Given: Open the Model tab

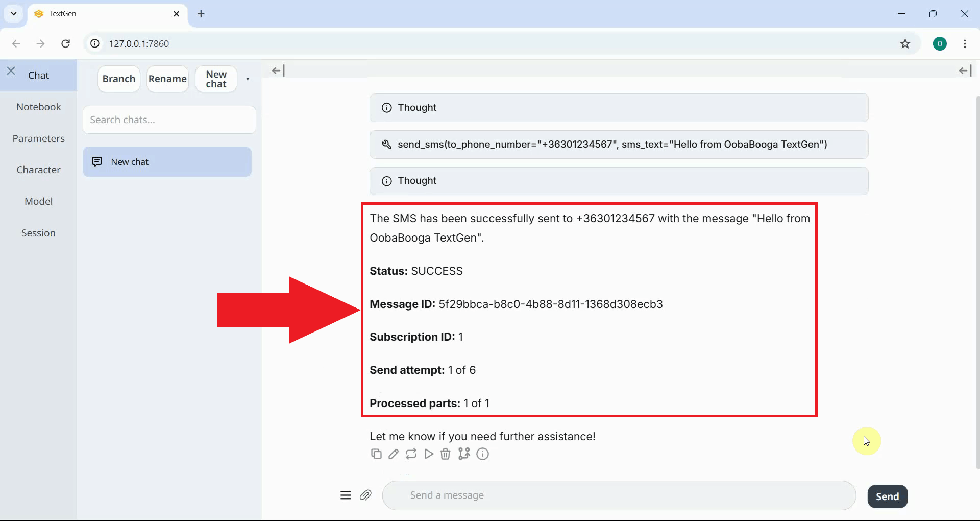Looking at the screenshot, I should [x=38, y=201].
